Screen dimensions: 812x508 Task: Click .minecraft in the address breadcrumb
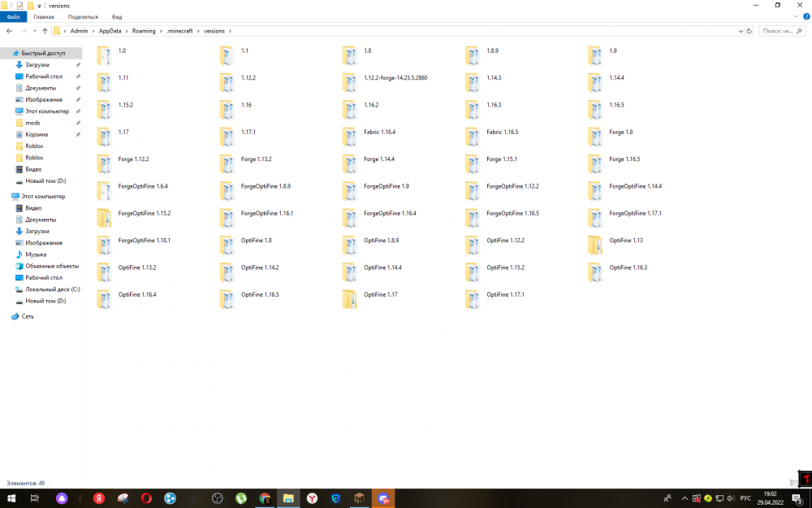coord(179,31)
